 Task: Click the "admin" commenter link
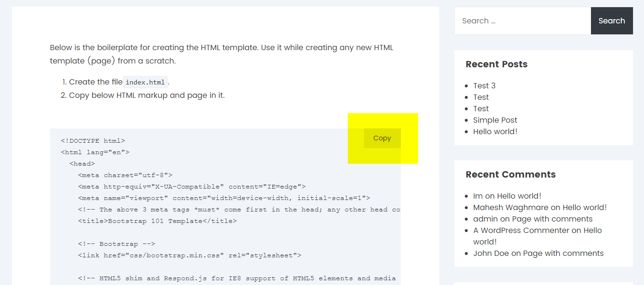(485, 219)
